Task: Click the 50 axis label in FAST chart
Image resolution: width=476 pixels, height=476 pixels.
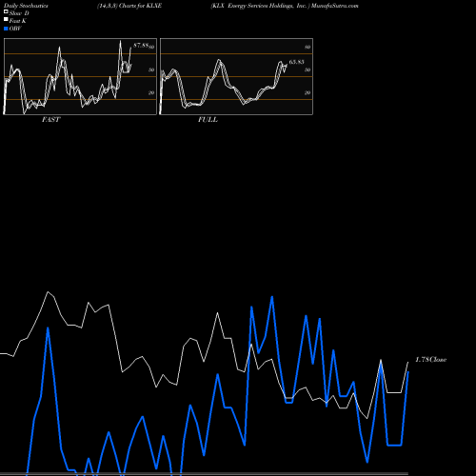Action: coord(151,69)
